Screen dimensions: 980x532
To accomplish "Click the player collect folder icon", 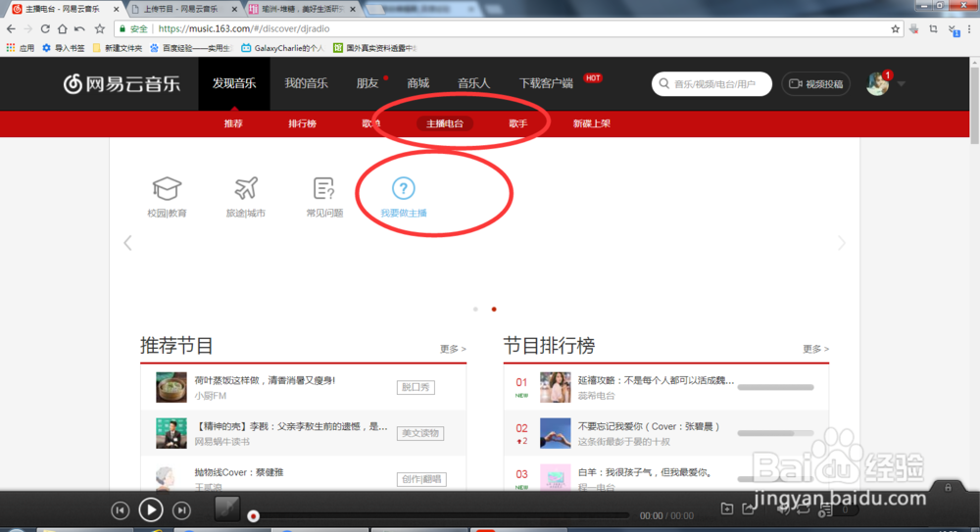I will 727,508.
